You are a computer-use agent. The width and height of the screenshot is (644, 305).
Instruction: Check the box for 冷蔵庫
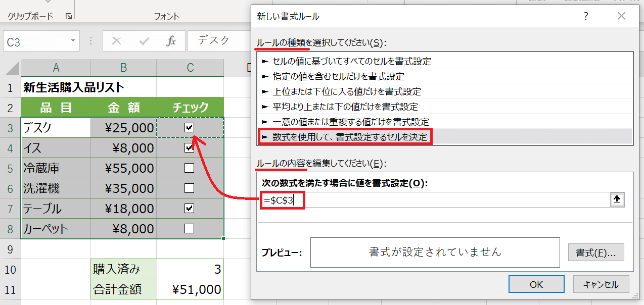point(190,168)
